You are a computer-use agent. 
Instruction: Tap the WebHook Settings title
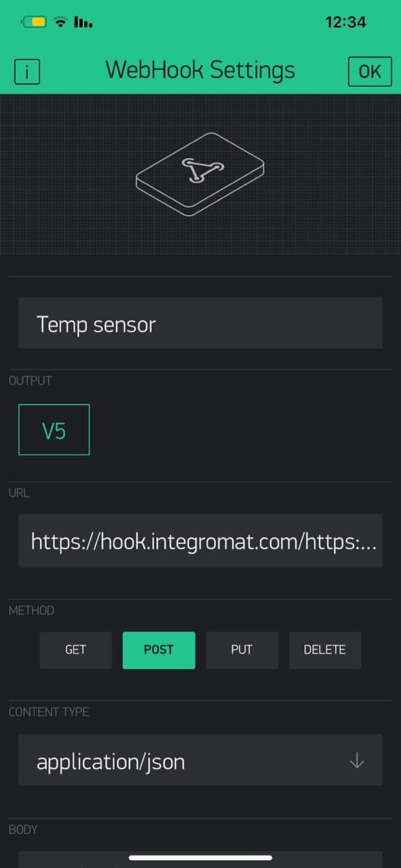pos(200,70)
